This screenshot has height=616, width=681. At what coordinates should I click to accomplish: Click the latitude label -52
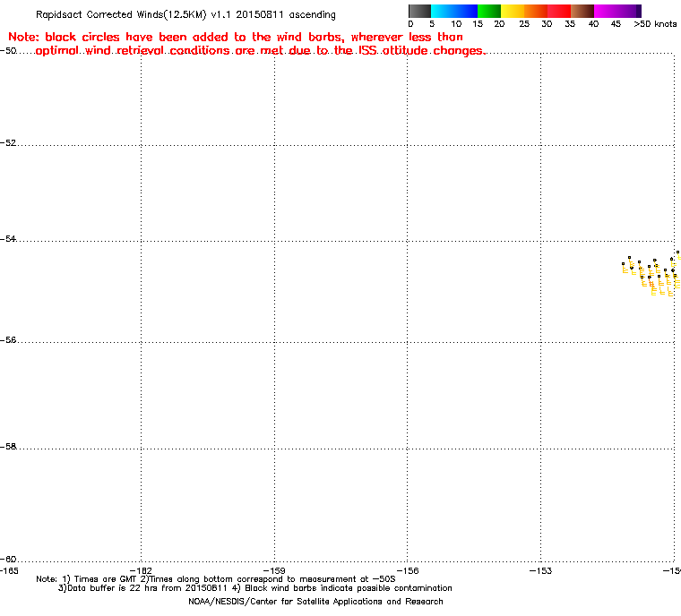tap(9, 143)
